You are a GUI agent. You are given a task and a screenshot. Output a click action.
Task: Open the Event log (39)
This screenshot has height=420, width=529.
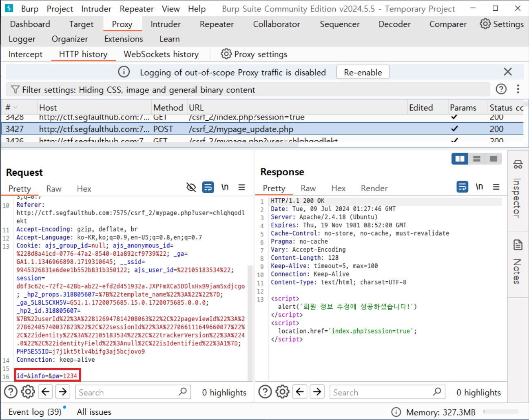click(35, 412)
